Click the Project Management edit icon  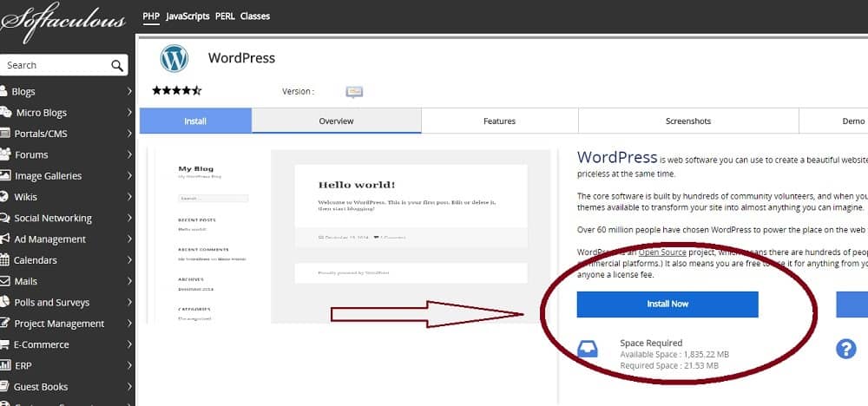[5, 323]
